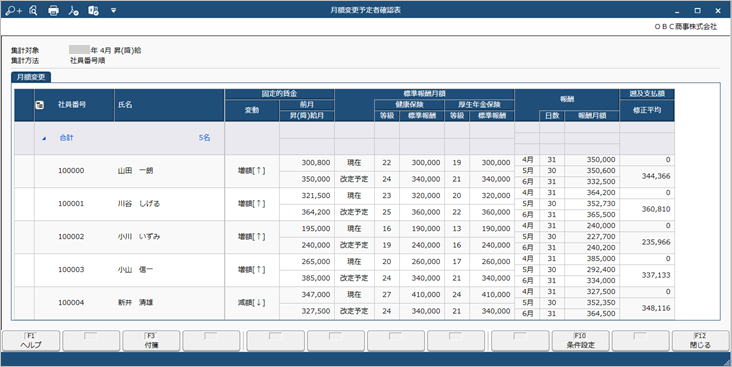Click the column selector icon beside 社員番号

[40, 105]
